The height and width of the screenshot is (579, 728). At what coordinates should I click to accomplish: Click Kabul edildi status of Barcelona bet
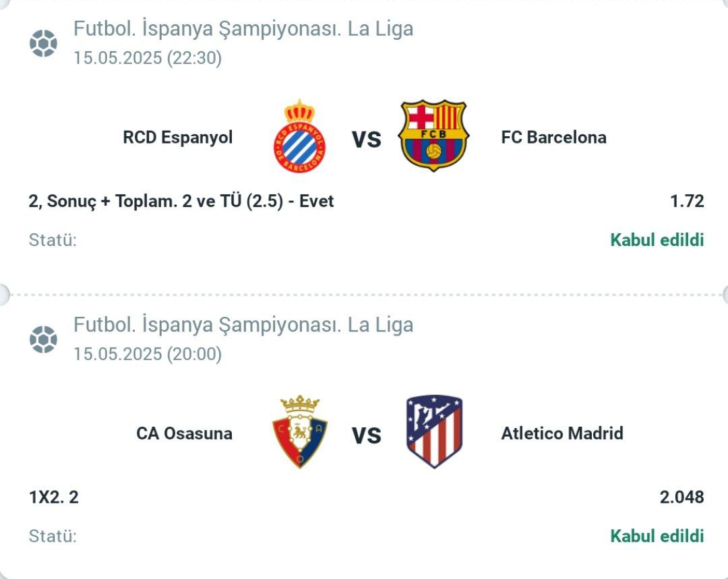tap(657, 240)
